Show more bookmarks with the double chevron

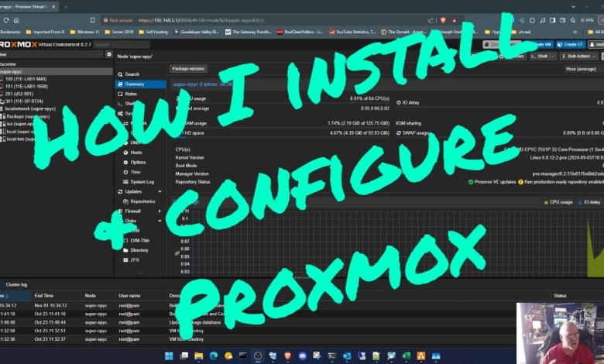click(575, 32)
